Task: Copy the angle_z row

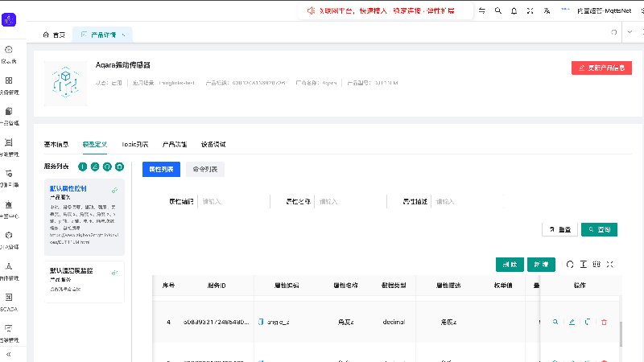Action: click(x=588, y=323)
